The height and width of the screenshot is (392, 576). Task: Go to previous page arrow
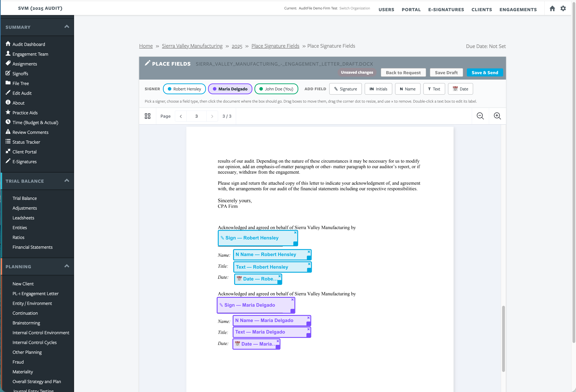(x=181, y=116)
